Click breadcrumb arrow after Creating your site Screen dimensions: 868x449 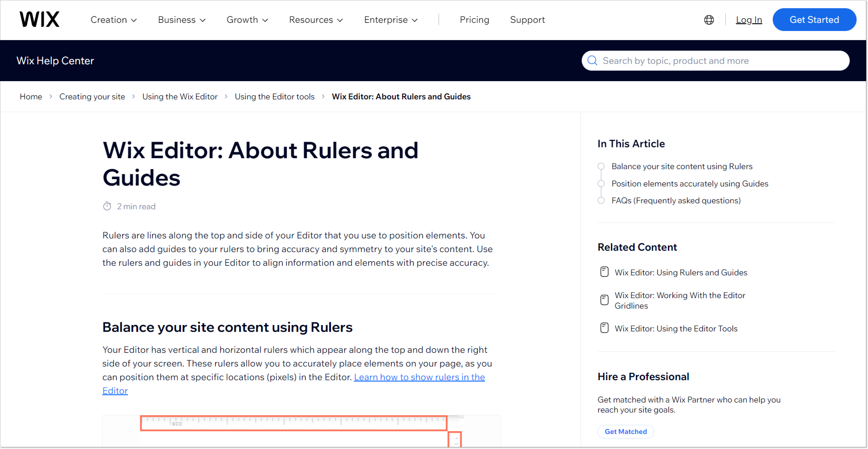(134, 96)
